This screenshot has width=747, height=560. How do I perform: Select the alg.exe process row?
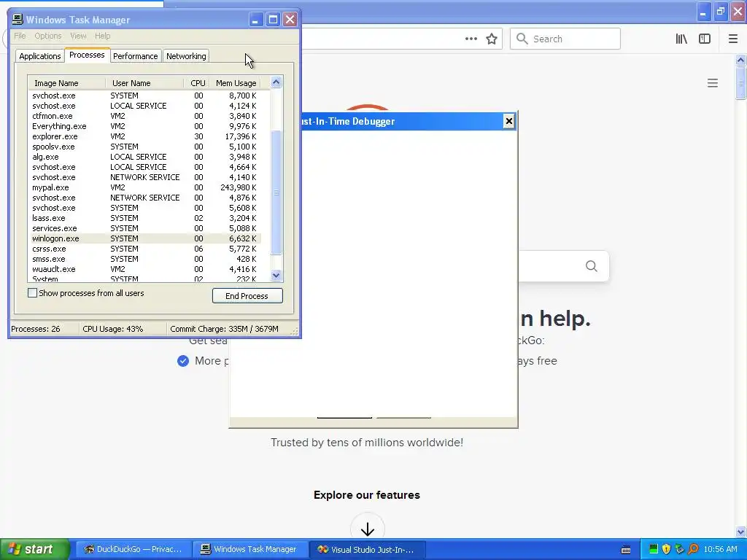tap(145, 157)
